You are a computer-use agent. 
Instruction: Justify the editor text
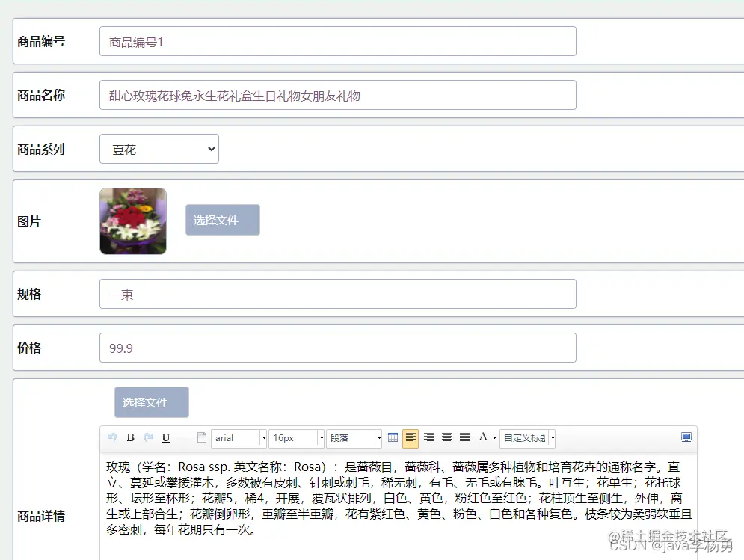(465, 437)
